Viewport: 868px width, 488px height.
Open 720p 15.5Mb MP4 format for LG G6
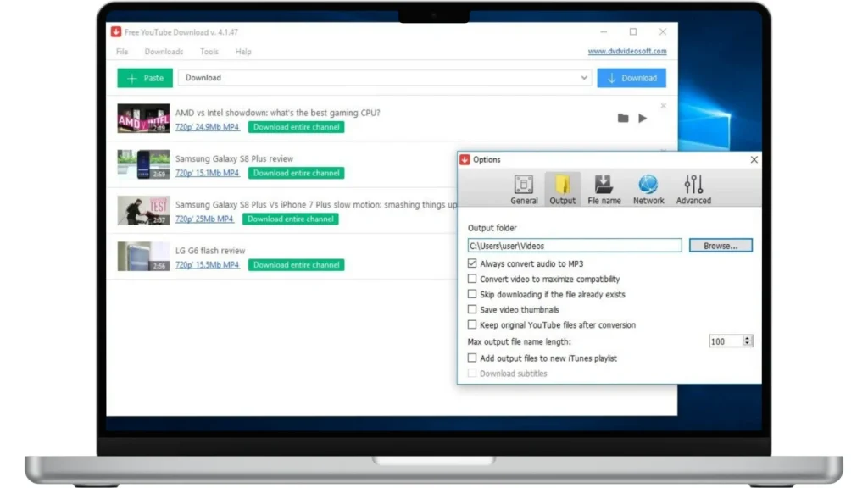pyautogui.click(x=207, y=265)
